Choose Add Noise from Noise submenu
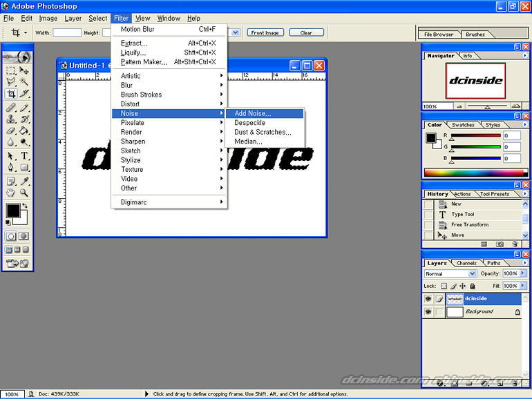The image size is (532, 399). click(x=265, y=113)
